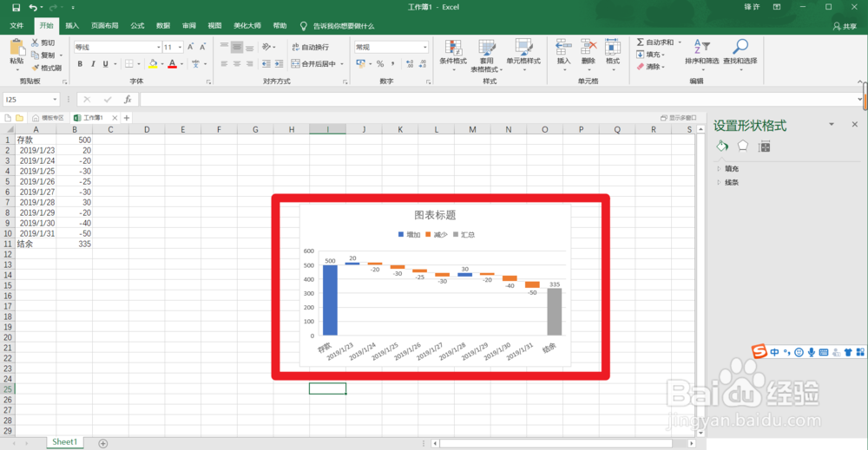Screen dimensions: 868x450
Task: Select the Effects pentagon icon in pane
Action: (743, 146)
